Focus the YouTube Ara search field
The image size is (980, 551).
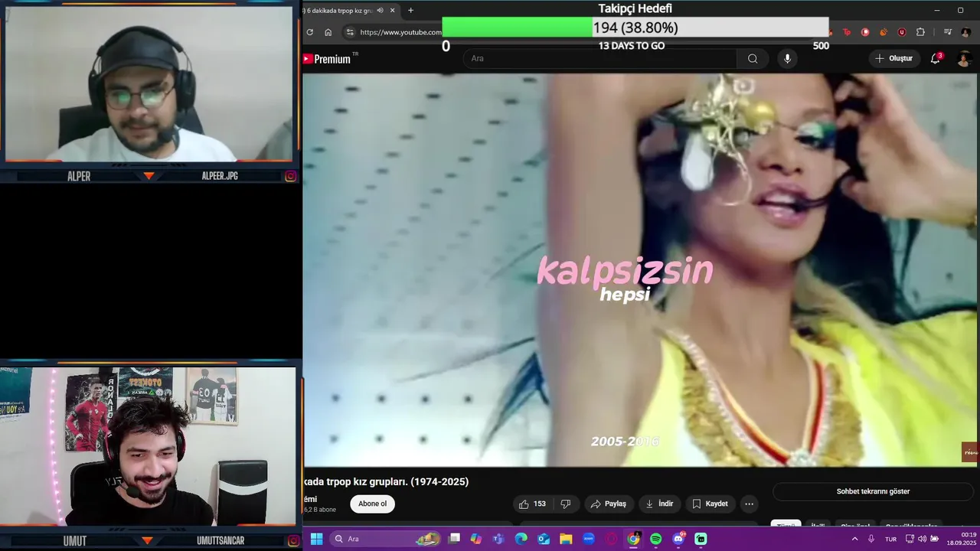(600, 59)
